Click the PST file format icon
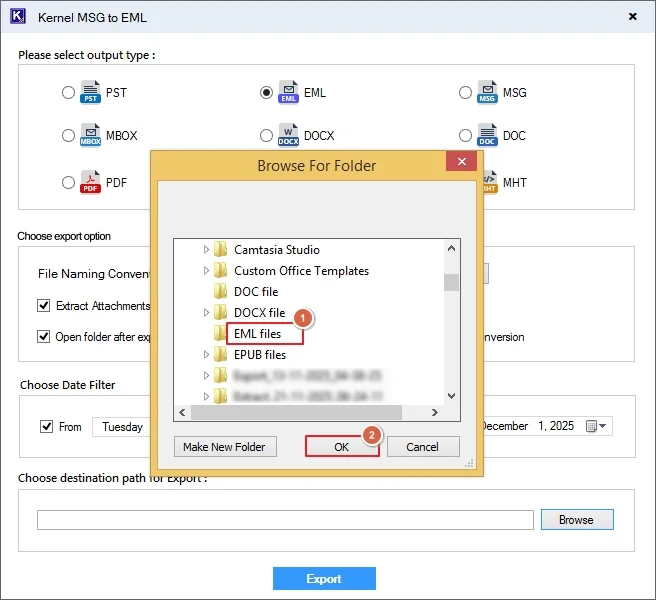Image resolution: width=656 pixels, height=600 pixels. pos(91,93)
